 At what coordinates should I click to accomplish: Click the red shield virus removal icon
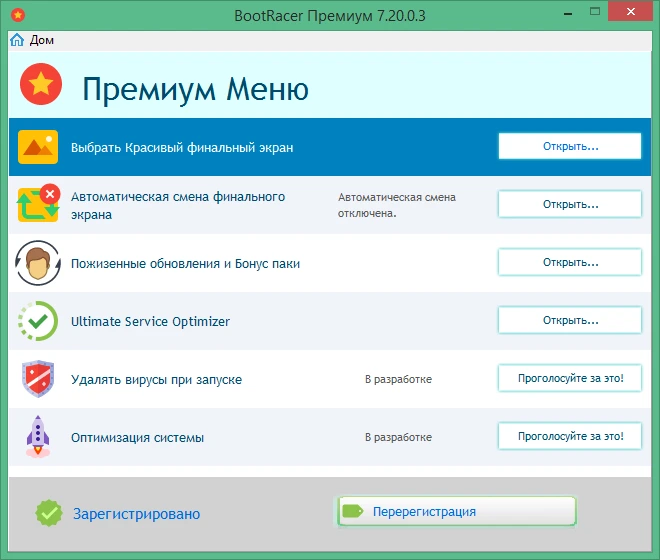[38, 379]
